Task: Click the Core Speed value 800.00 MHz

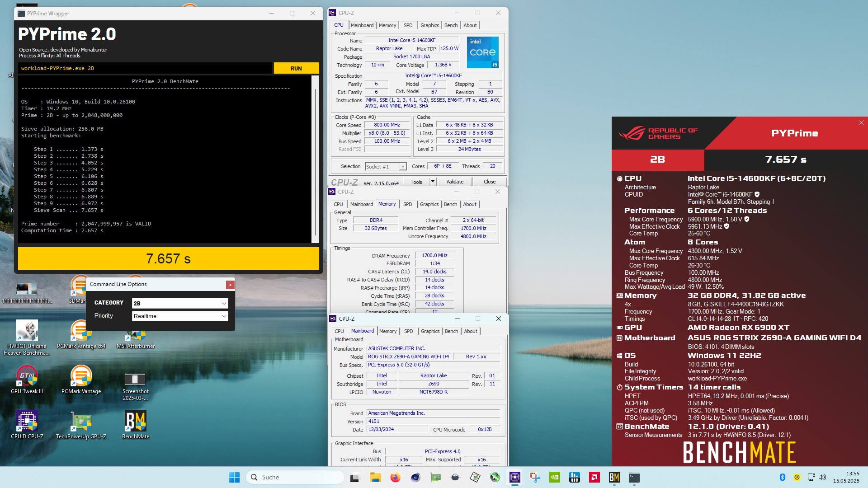Action: (387, 125)
